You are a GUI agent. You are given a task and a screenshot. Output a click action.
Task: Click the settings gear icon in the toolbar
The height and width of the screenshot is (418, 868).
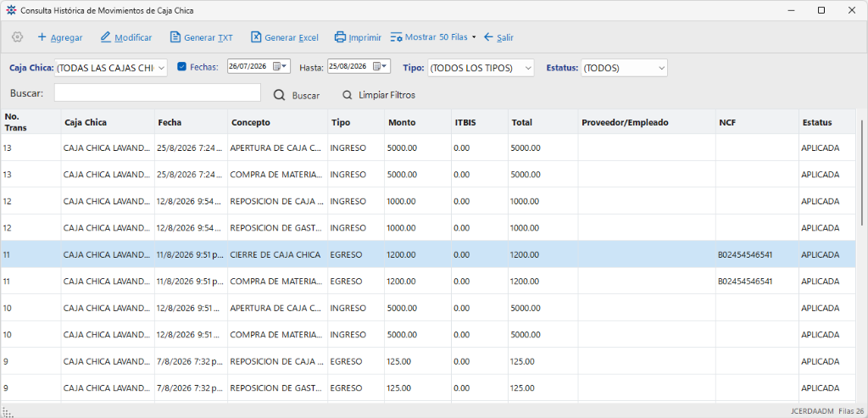tap(17, 37)
